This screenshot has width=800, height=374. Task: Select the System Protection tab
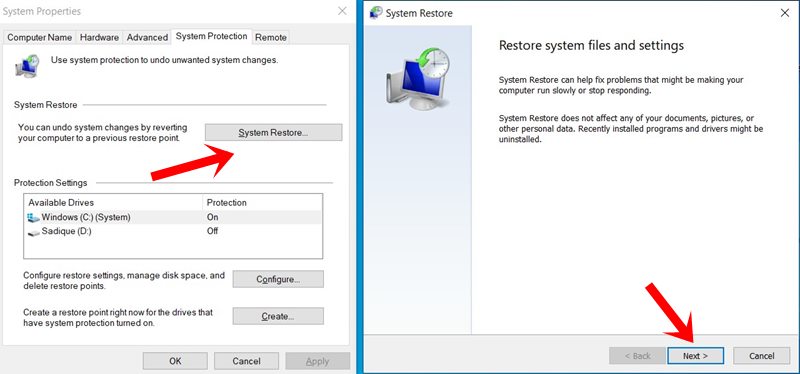point(211,36)
